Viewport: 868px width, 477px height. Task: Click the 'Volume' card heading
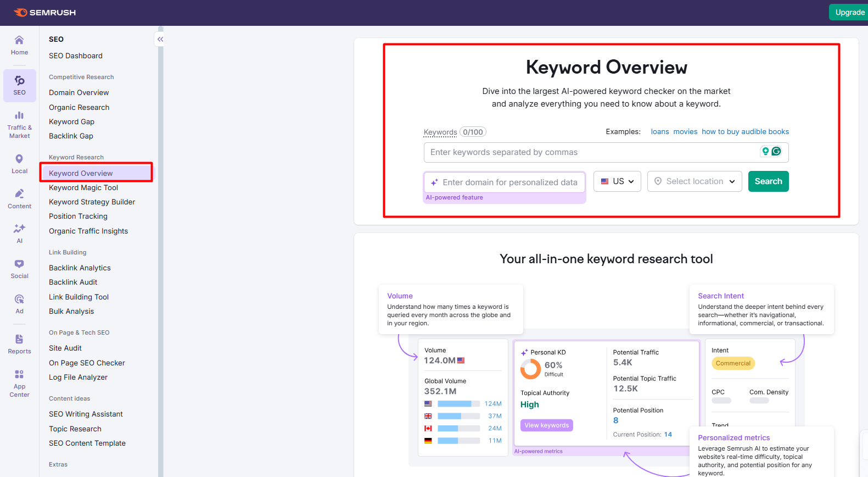tap(400, 296)
